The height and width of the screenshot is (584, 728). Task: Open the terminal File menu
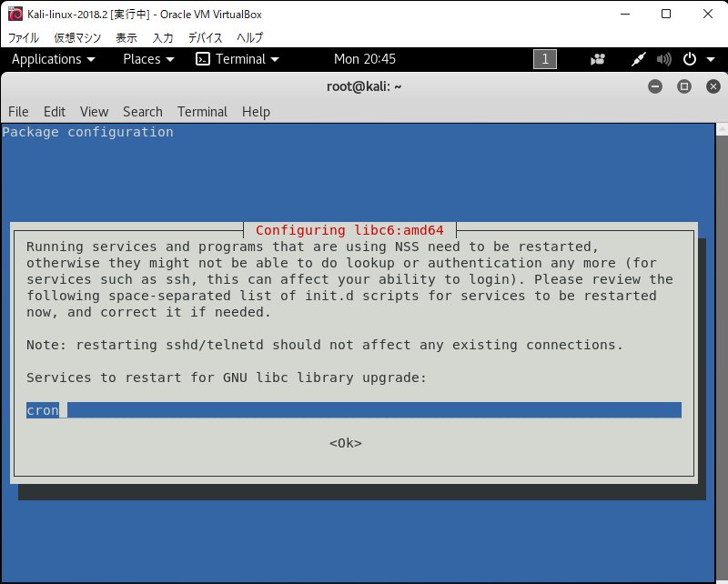[18, 112]
